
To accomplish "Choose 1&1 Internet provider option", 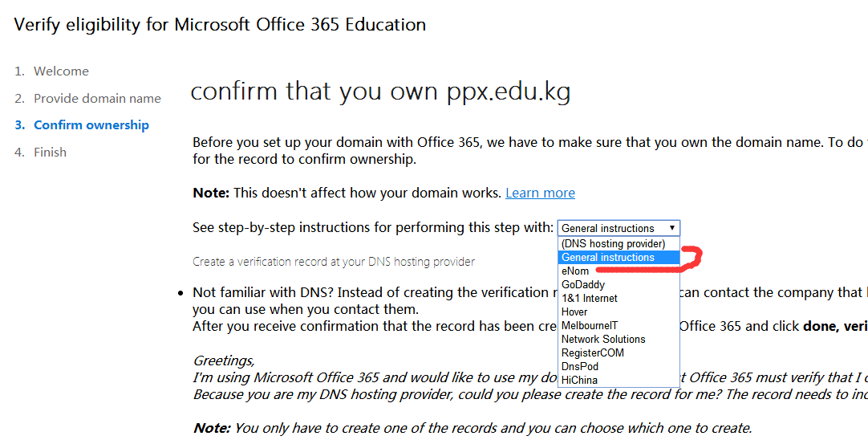I will point(589,298).
